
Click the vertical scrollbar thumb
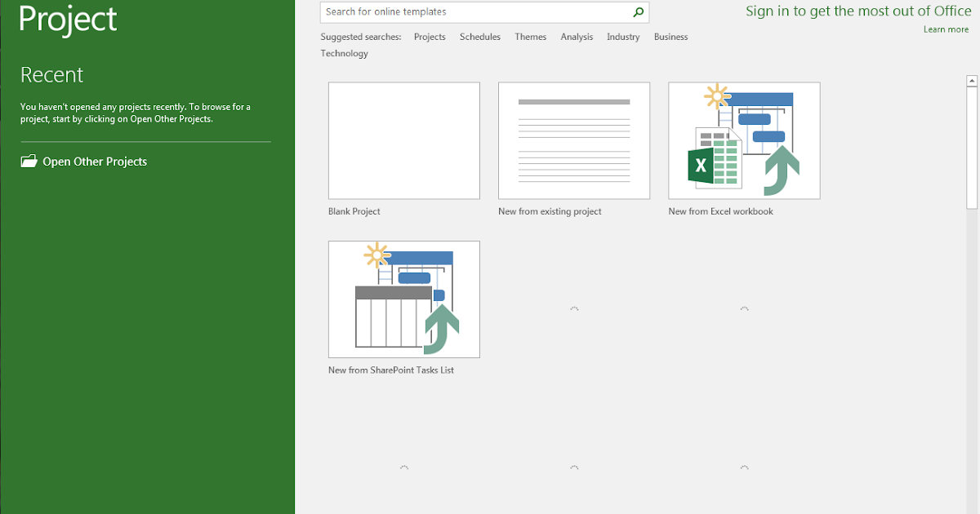click(x=972, y=148)
